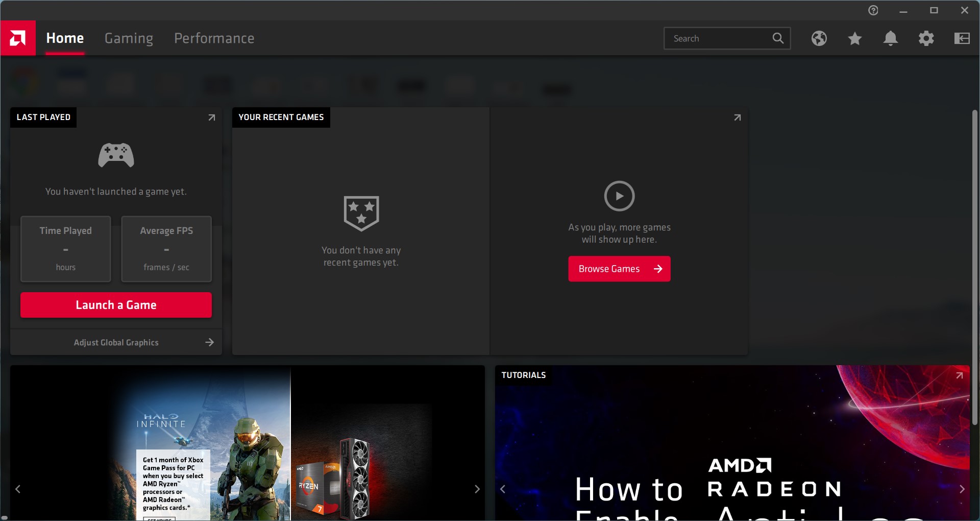Image resolution: width=980 pixels, height=521 pixels.
Task: Switch to the Gaming tab
Action: (x=128, y=38)
